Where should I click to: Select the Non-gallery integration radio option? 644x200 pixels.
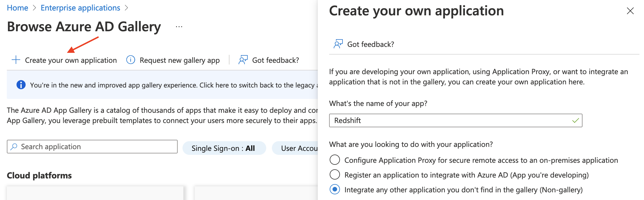tap(335, 189)
